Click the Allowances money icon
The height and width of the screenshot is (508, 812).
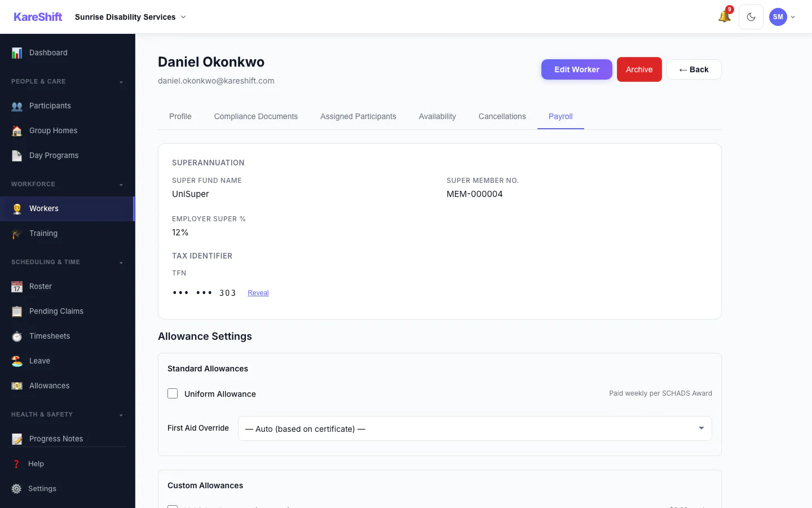click(17, 386)
